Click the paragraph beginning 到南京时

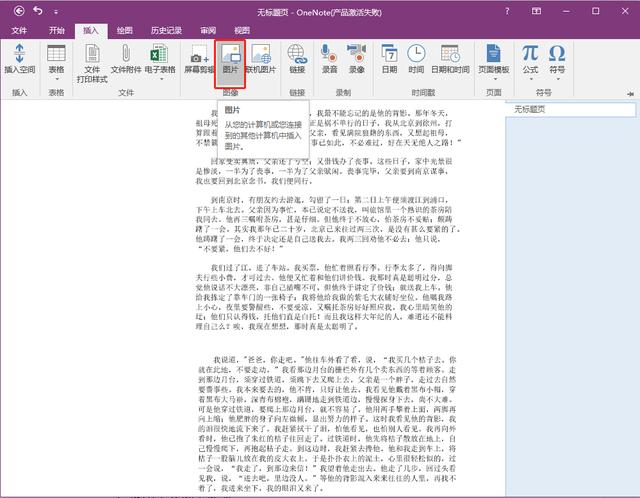coord(328,224)
